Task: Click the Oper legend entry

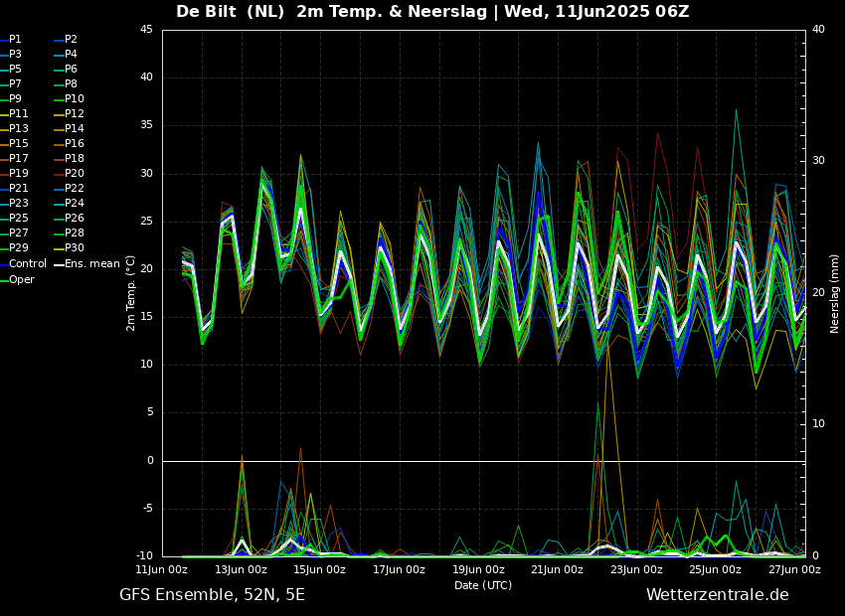Action: point(21,279)
